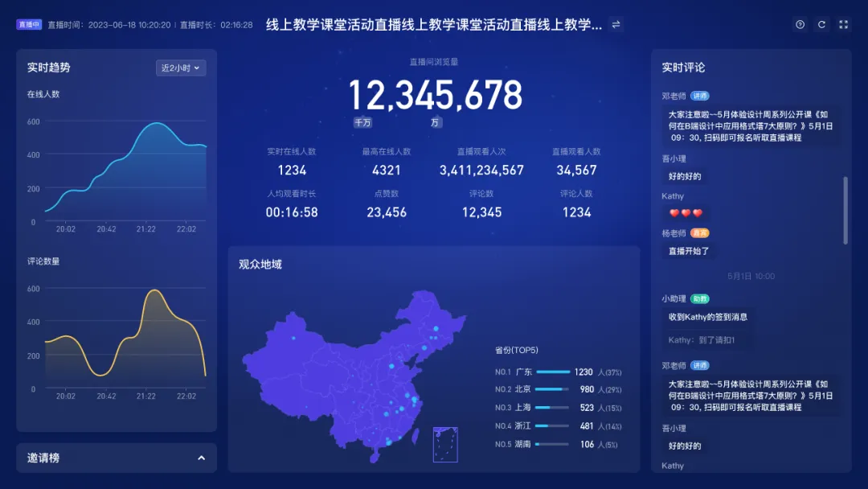The width and height of the screenshot is (868, 489).
Task: Click the 评论人数 label
Action: pyautogui.click(x=577, y=194)
